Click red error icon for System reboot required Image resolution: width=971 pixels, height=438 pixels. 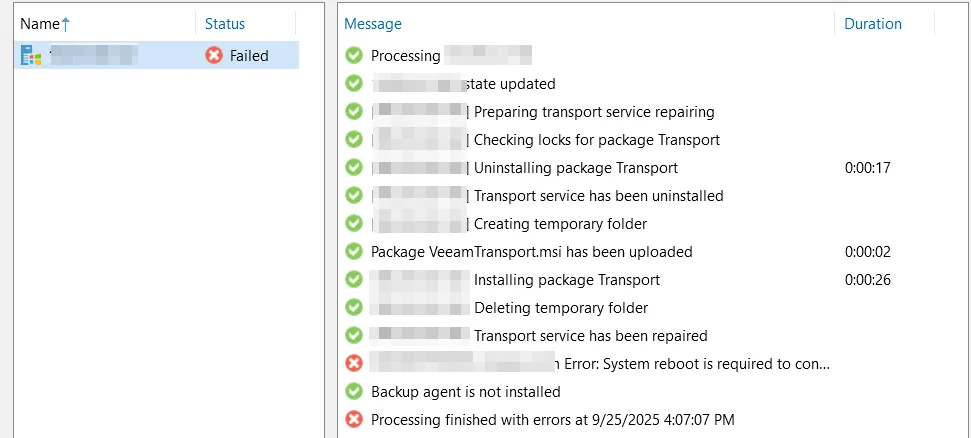pos(354,364)
